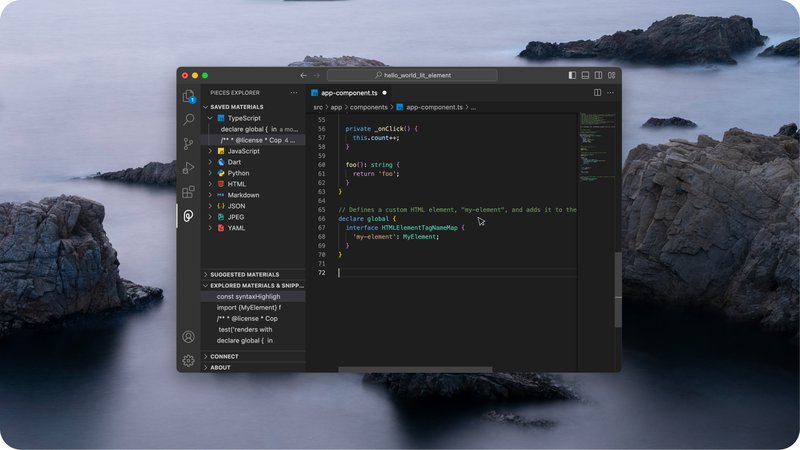Place cursor on 'declare global {' code line
Image resolution: width=800 pixels, height=450 pixels.
tap(367, 219)
